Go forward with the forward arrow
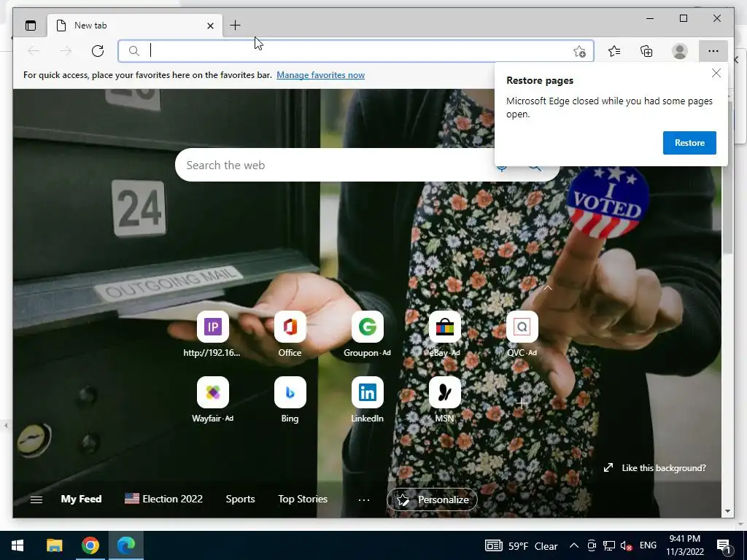Image resolution: width=747 pixels, height=560 pixels. 66,51
